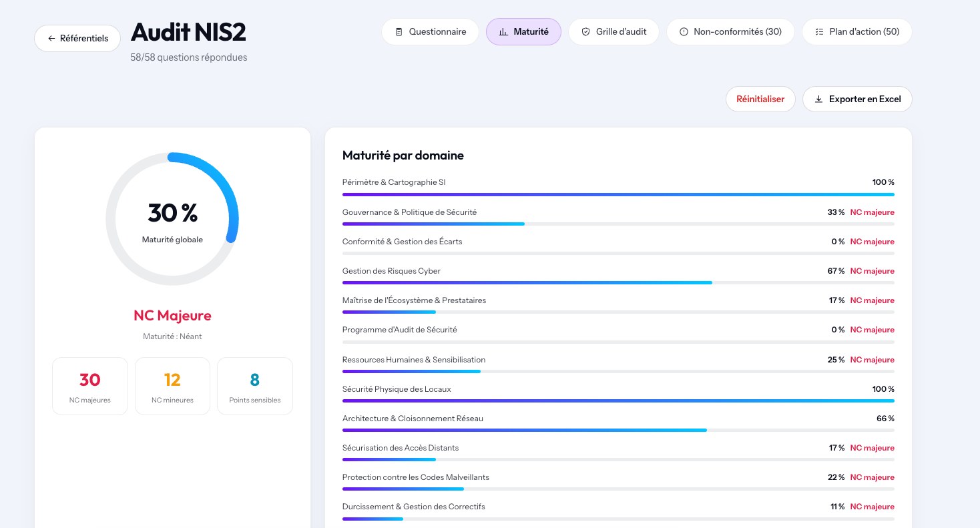The height and width of the screenshot is (528, 980).
Task: Click the shield icon in Grille d'audit tab
Action: click(585, 32)
